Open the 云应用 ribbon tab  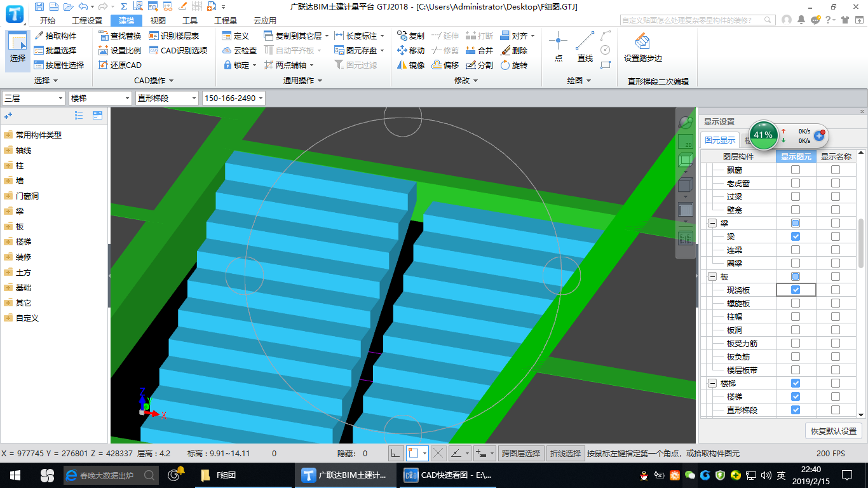pyautogui.click(x=265, y=20)
